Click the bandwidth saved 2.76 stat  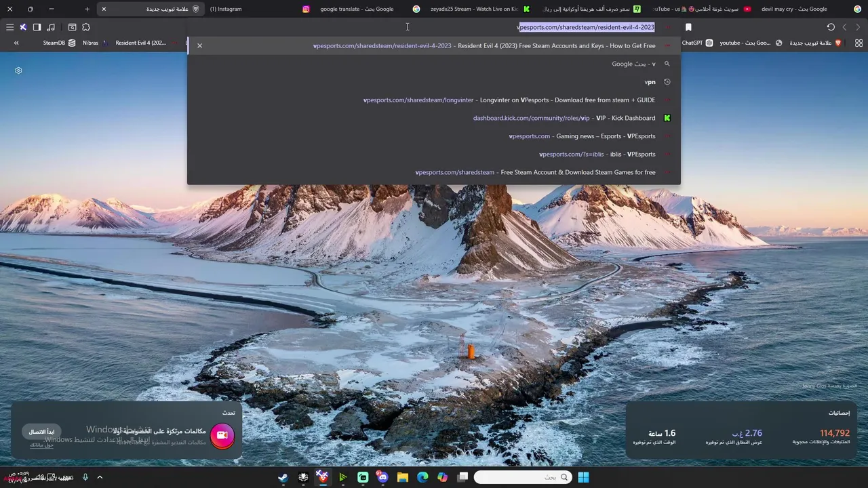(x=747, y=433)
